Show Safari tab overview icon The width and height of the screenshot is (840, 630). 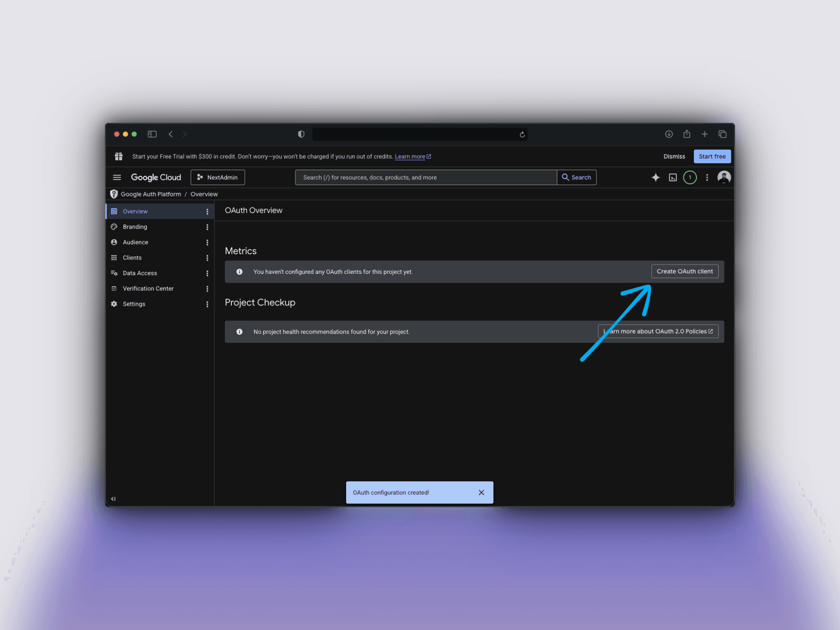[x=723, y=134]
